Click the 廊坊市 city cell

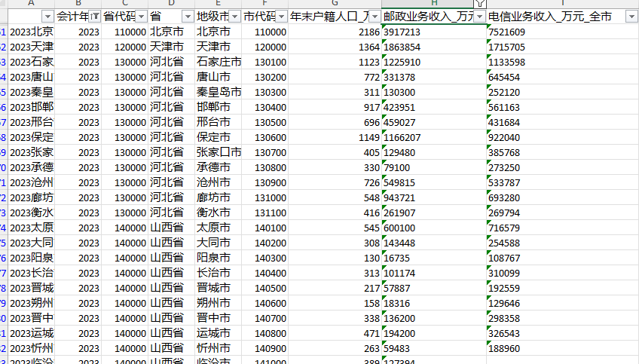click(218, 197)
